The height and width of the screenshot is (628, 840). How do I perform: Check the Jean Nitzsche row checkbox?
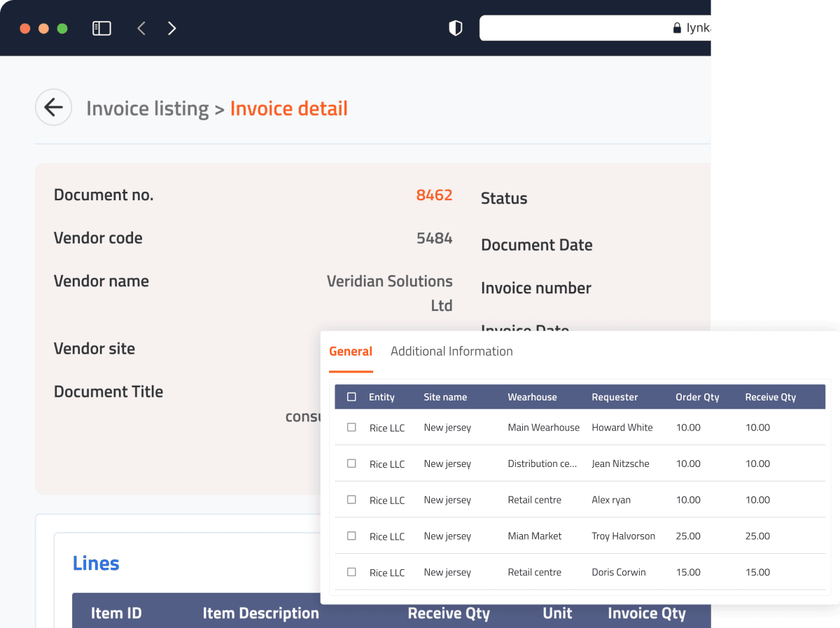pyautogui.click(x=351, y=463)
